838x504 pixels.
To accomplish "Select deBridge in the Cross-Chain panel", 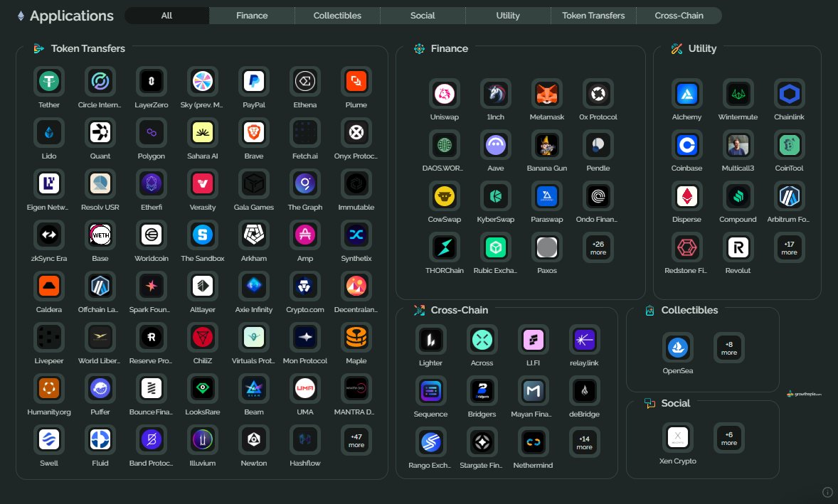I will pos(584,391).
